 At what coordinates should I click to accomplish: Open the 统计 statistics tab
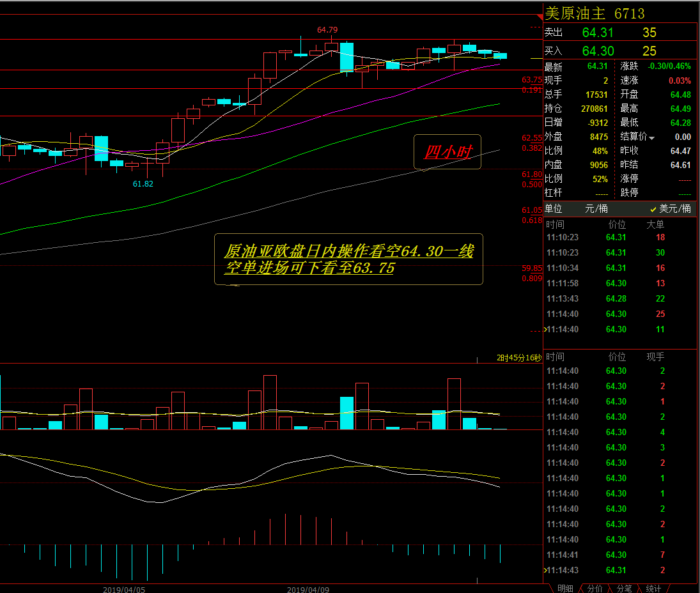tap(653, 588)
